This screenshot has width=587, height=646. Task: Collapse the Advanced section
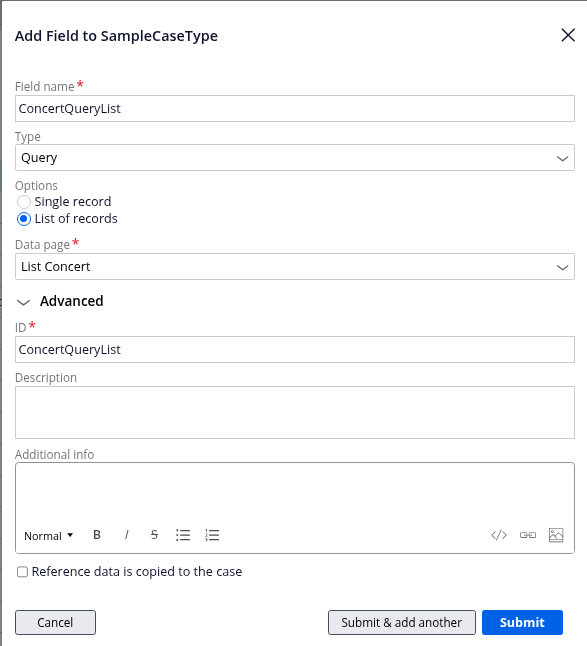coord(60,302)
